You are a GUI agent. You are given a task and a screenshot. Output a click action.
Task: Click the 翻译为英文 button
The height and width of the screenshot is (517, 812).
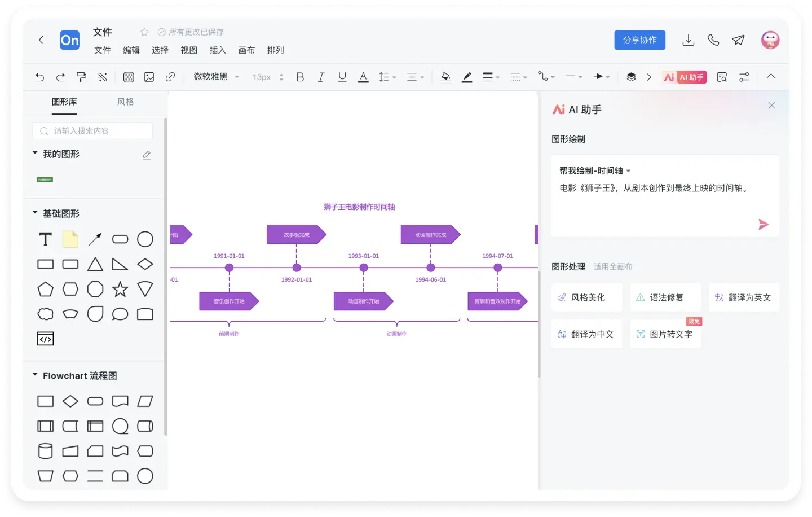[x=743, y=297]
